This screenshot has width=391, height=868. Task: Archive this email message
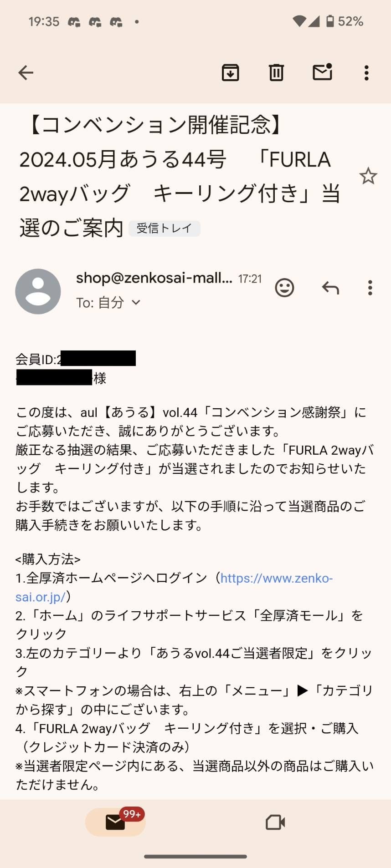pyautogui.click(x=231, y=73)
